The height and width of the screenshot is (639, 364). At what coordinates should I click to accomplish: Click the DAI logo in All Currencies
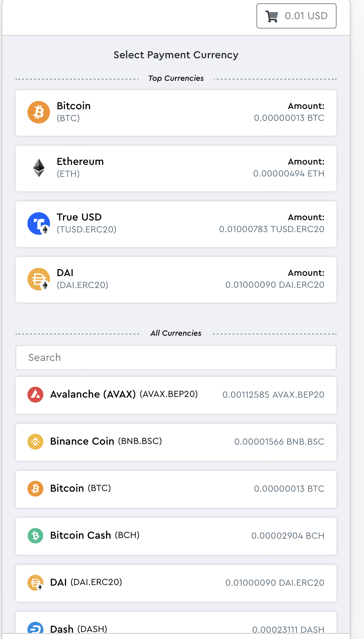[x=35, y=583]
